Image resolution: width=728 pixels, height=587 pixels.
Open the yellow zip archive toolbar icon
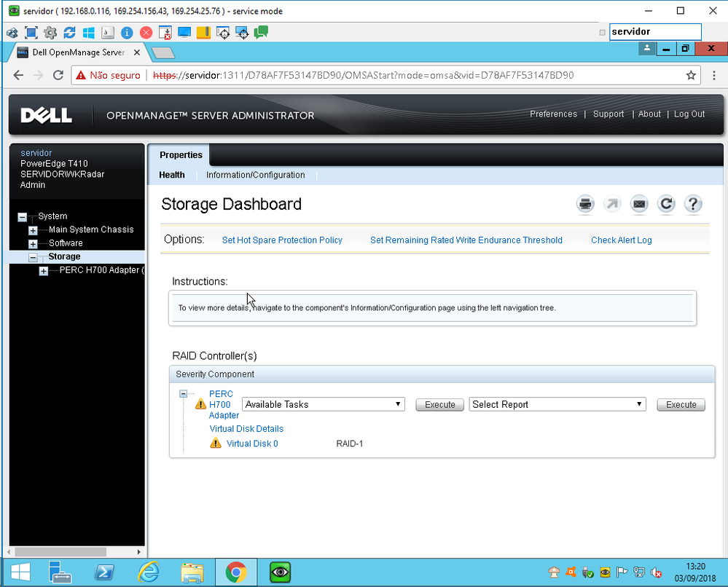click(203, 33)
